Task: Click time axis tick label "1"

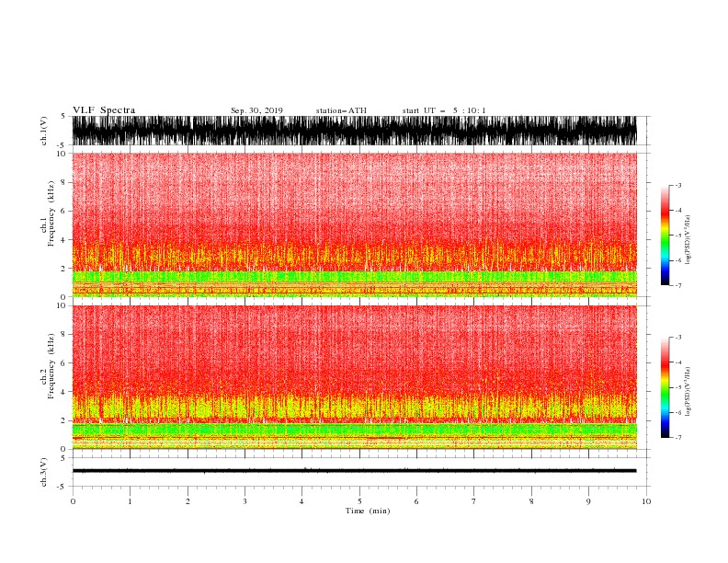Action: [x=130, y=501]
